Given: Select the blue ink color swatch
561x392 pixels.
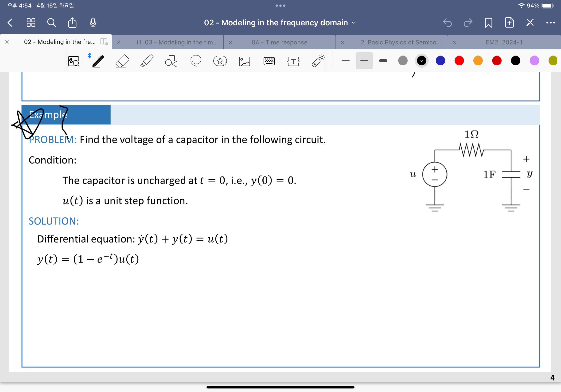Looking at the screenshot, I should [x=440, y=61].
